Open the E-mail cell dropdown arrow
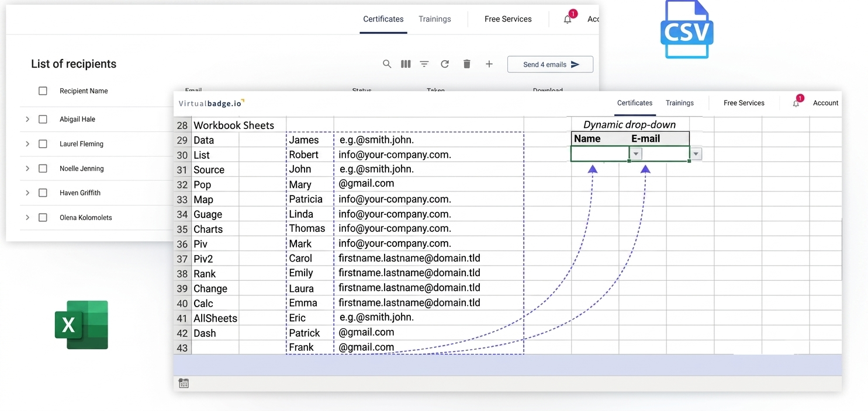The width and height of the screenshot is (868, 411). pyautogui.click(x=696, y=154)
